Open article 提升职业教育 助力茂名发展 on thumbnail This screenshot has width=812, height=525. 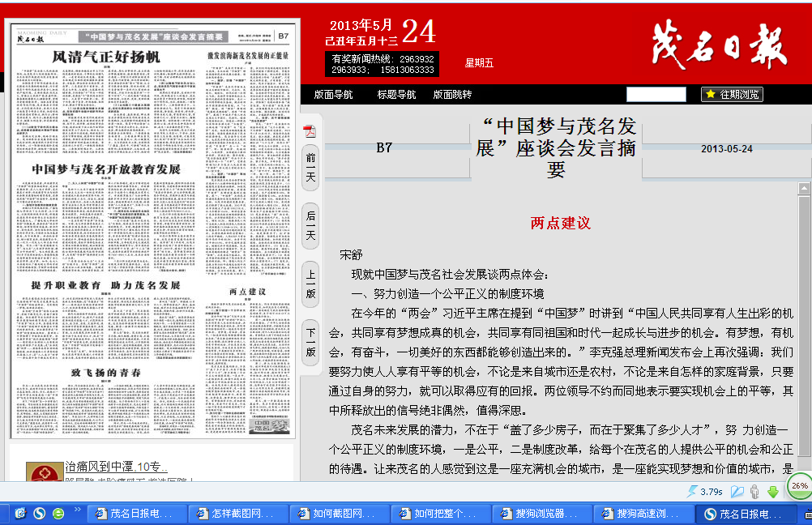105,285
